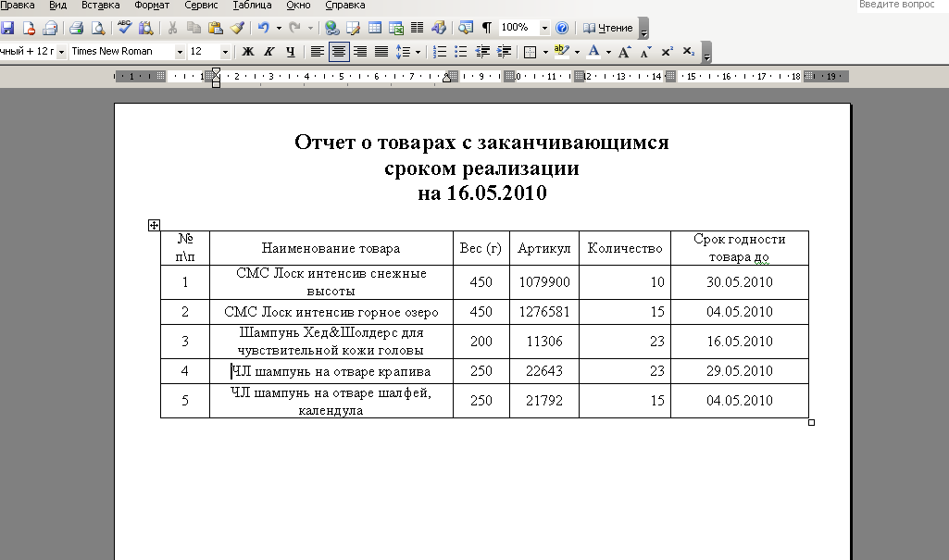This screenshot has height=560, width=949.
Task: Toggle italic К formatting
Action: 269,52
